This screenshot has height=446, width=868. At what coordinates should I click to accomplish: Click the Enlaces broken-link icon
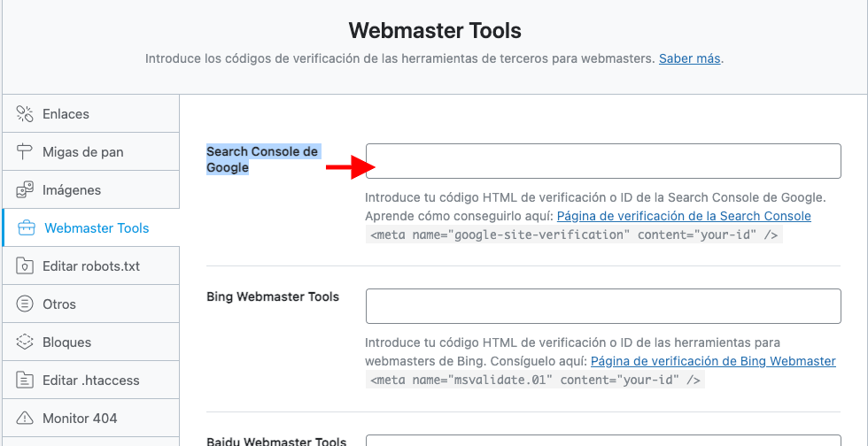point(25,113)
